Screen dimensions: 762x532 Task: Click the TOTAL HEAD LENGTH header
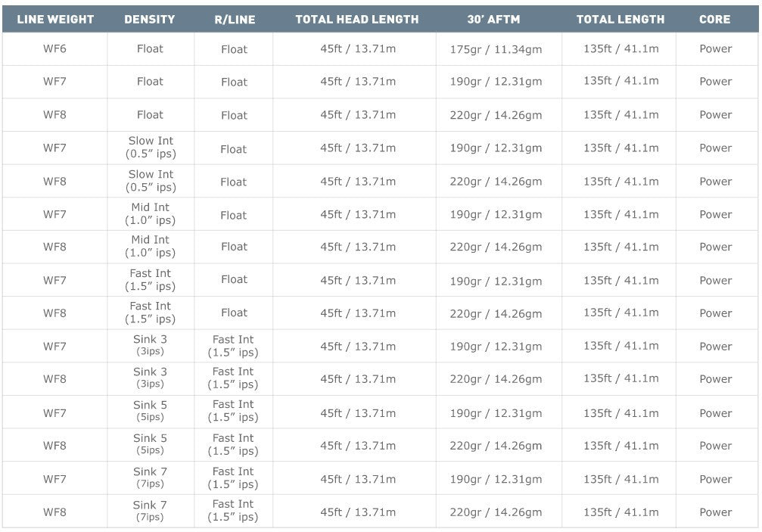pyautogui.click(x=356, y=20)
